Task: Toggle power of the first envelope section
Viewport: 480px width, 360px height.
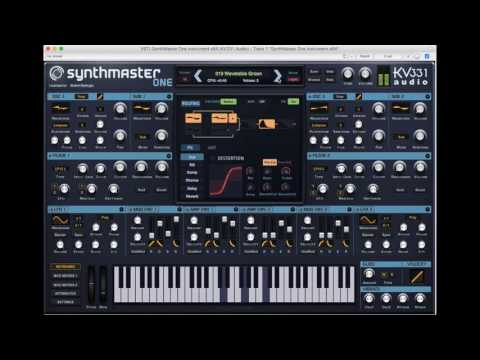Action: click(179, 209)
